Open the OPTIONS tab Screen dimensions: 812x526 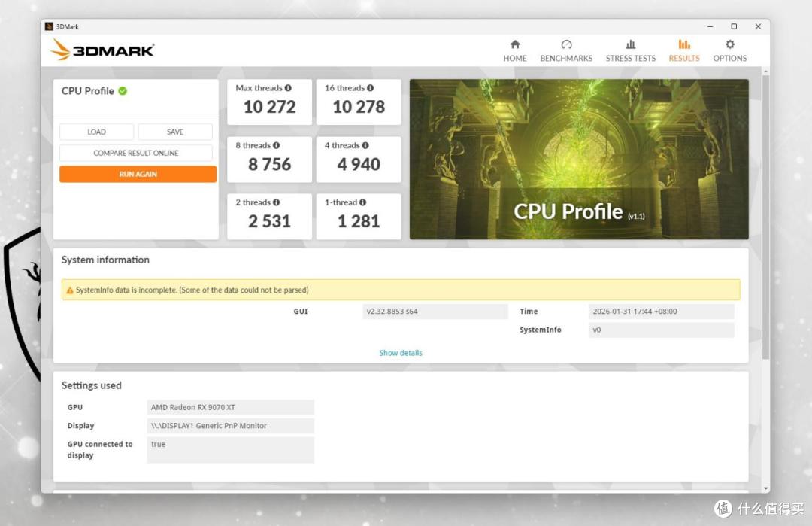[729, 50]
